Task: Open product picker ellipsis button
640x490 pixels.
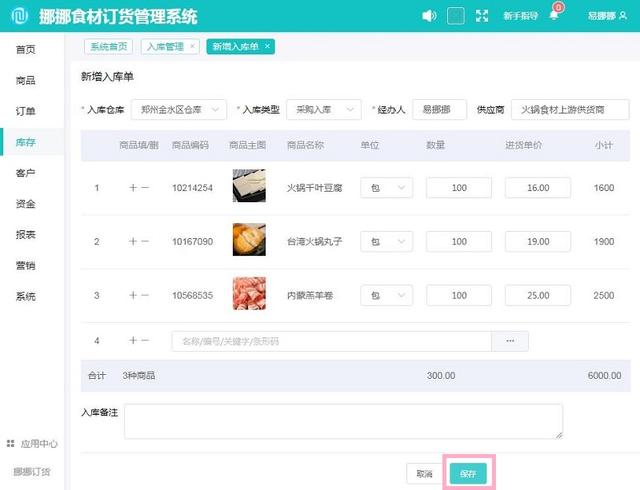Action: coord(510,341)
